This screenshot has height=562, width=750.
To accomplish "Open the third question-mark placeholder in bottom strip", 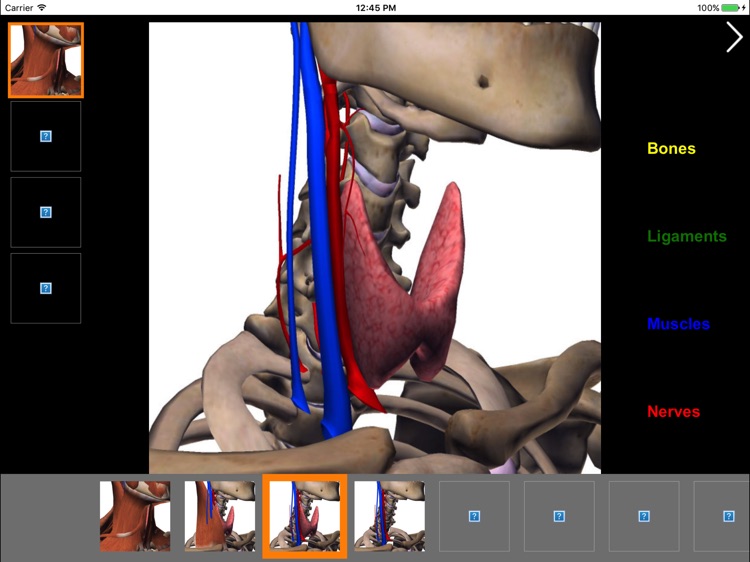I will click(x=644, y=516).
